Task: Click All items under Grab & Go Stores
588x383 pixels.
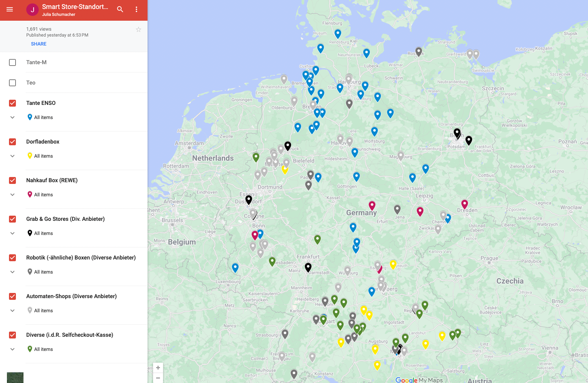Action: point(44,233)
